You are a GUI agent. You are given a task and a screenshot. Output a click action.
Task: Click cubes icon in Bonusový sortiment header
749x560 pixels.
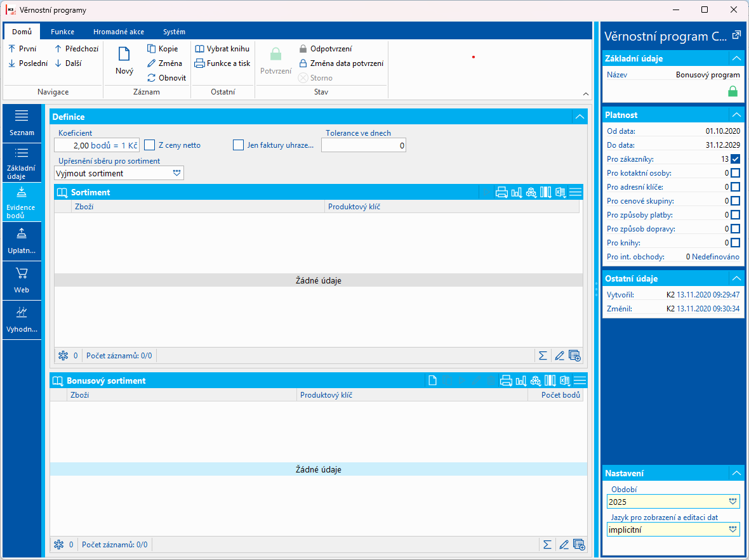point(536,381)
